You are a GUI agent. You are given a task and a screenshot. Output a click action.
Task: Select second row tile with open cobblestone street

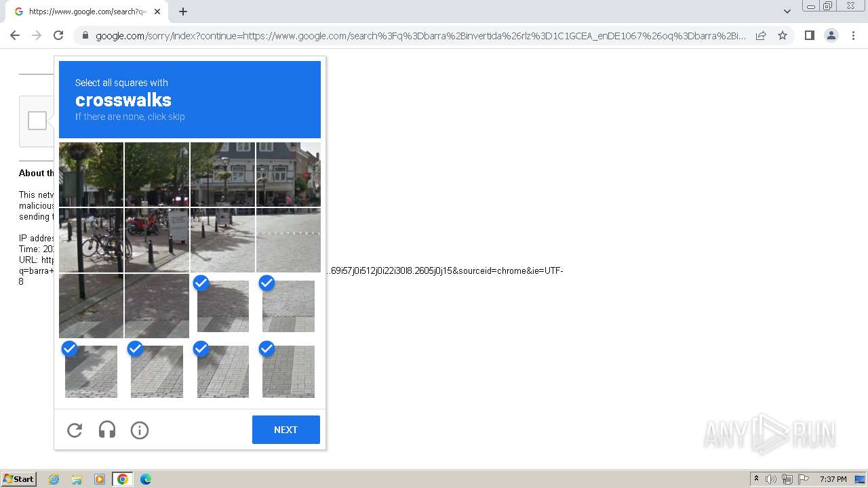click(x=288, y=240)
